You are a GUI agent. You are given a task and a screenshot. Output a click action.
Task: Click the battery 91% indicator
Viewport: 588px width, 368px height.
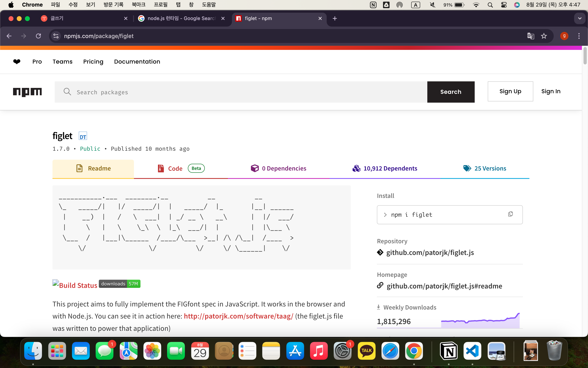pos(454,5)
